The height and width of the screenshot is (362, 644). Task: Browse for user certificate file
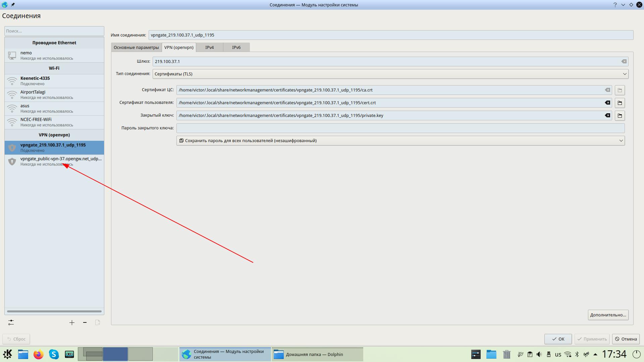point(620,103)
